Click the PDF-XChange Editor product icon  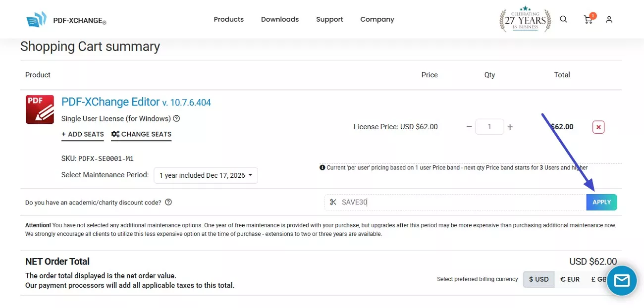(x=40, y=109)
